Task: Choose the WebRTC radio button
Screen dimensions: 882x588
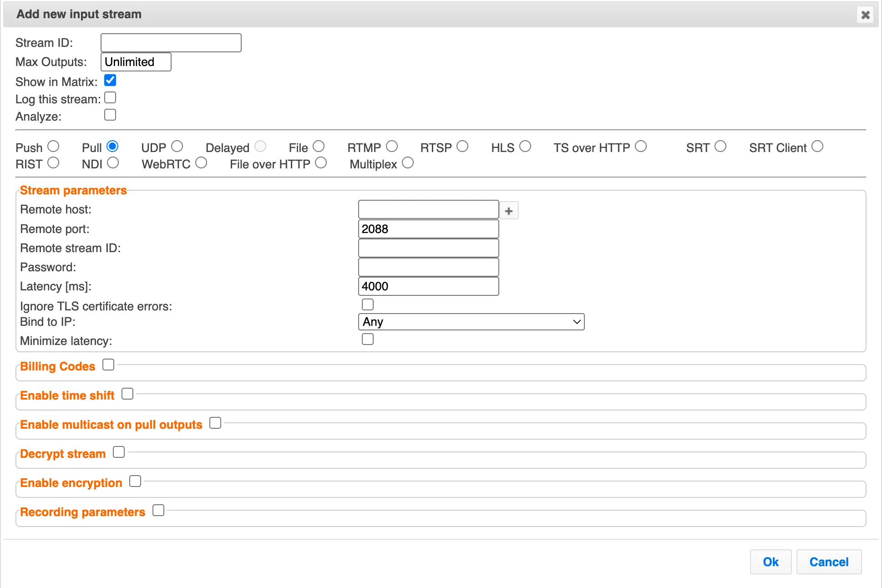Action: pos(201,162)
